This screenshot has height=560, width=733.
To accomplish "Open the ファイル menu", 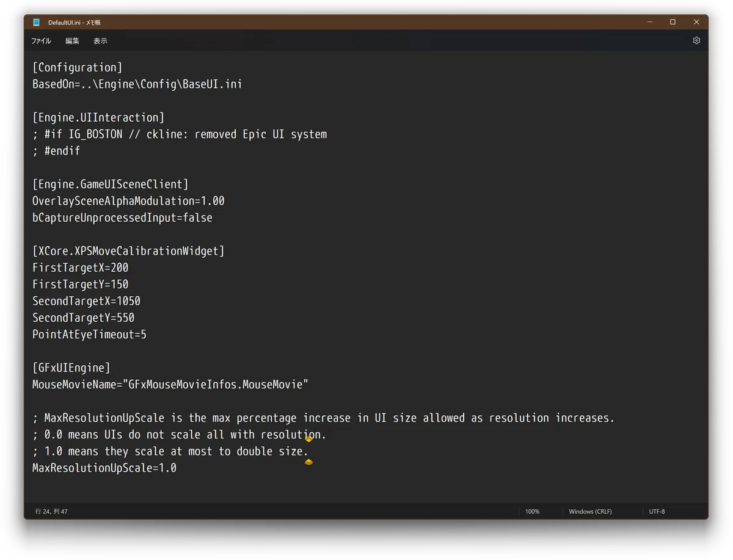I will point(41,41).
